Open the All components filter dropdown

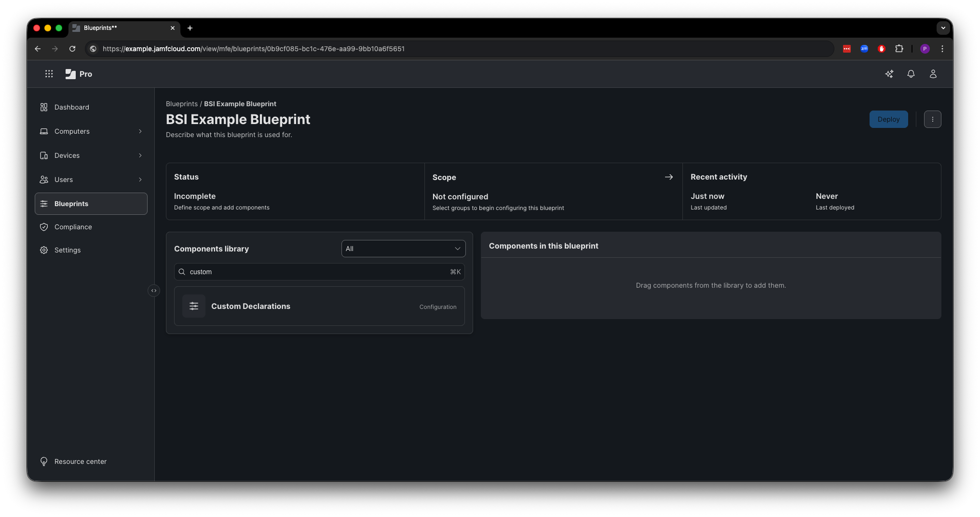click(x=403, y=248)
